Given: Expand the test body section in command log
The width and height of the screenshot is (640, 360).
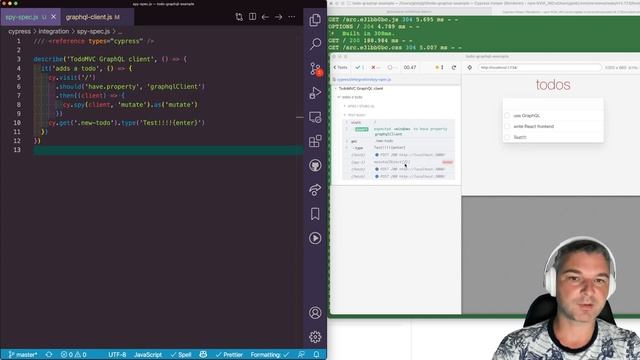Looking at the screenshot, I should (x=356, y=115).
